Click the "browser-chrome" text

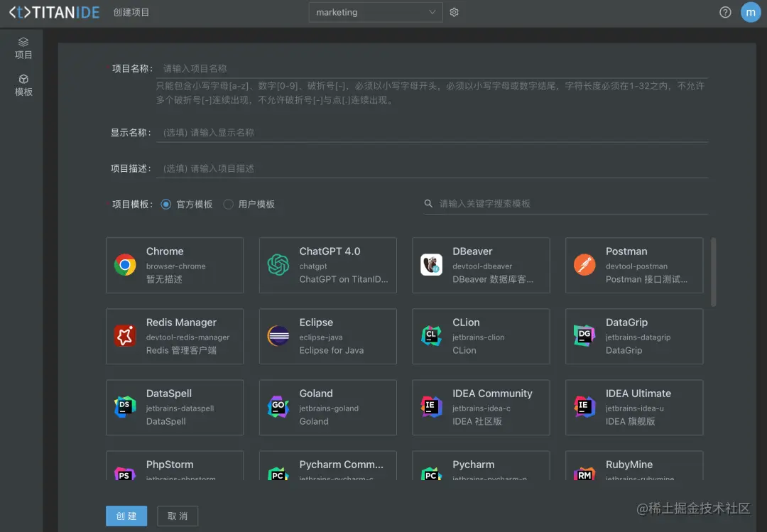point(176,266)
